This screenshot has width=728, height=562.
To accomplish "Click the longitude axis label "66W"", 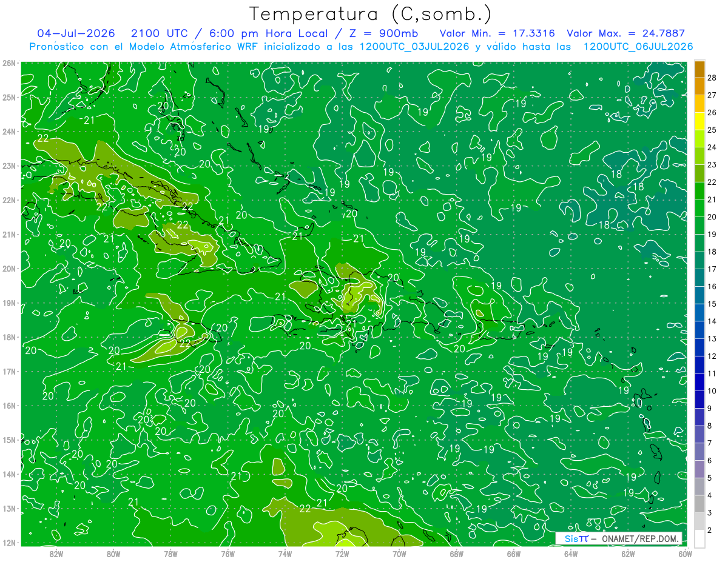I will pos(514,554).
